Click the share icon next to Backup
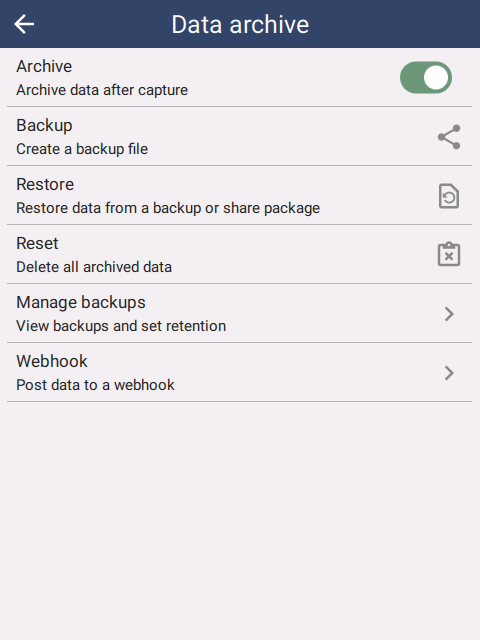The width and height of the screenshot is (480, 640). tap(449, 137)
